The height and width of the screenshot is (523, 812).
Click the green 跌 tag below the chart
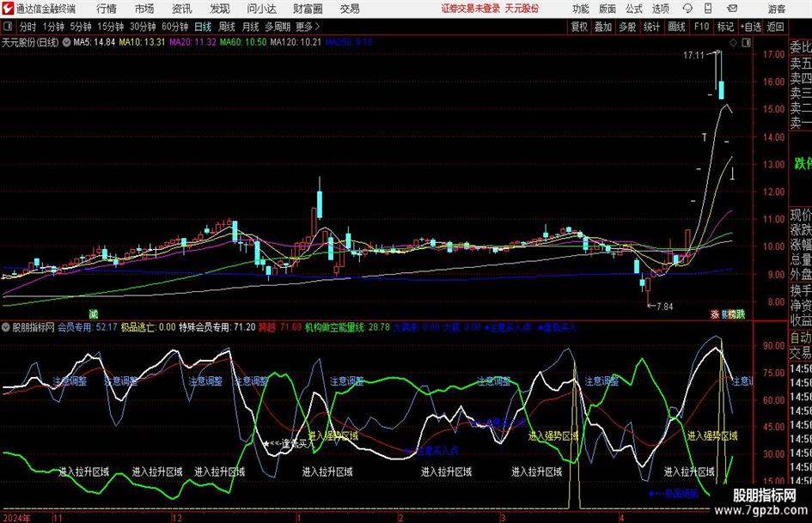pyautogui.click(x=741, y=314)
